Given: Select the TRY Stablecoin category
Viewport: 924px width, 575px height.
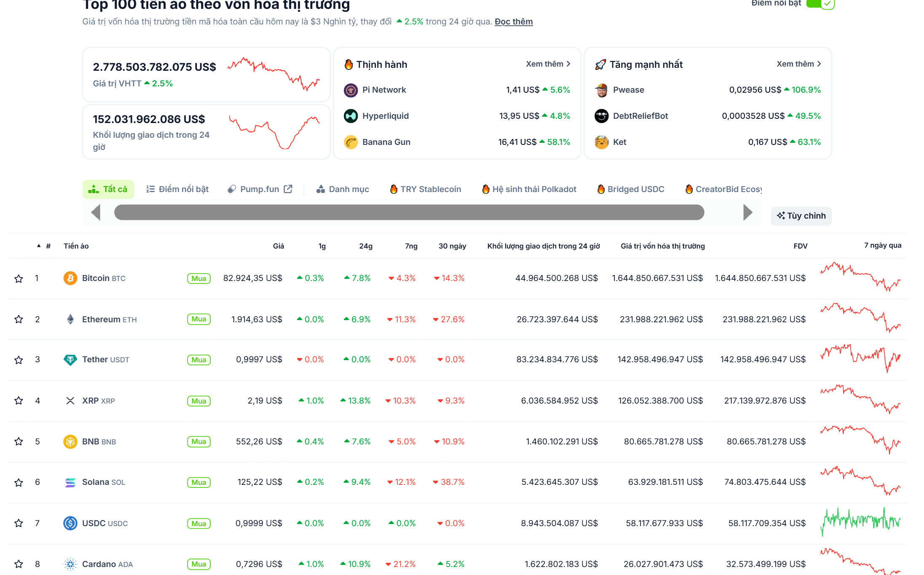Looking at the screenshot, I should [426, 189].
